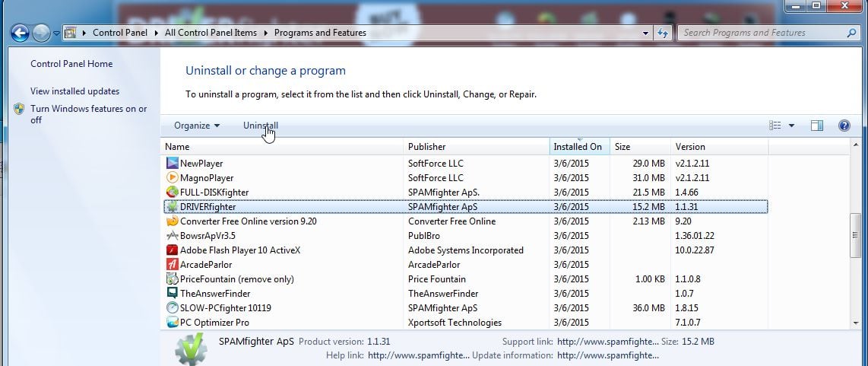Click the 1.00 KB size cell

point(650,279)
